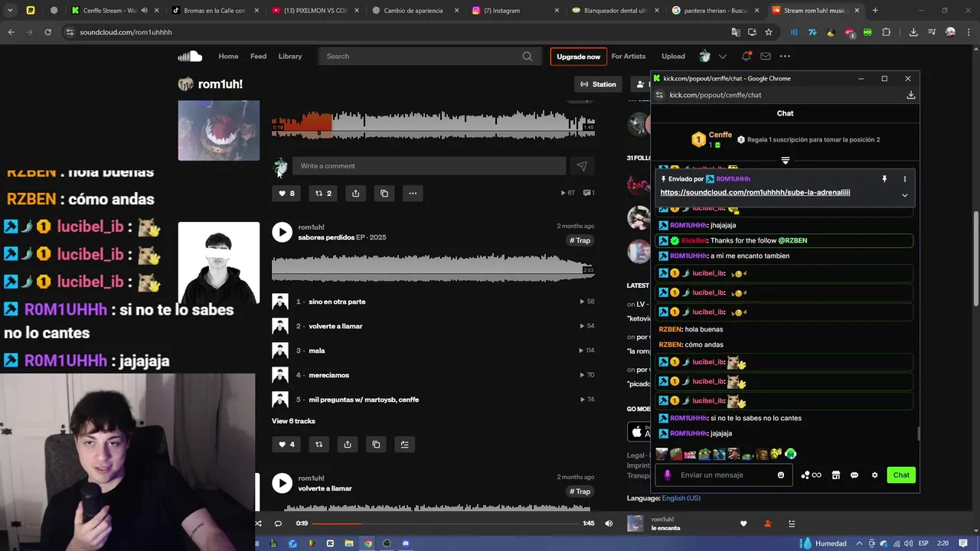Open Discord from the Windows taskbar

tap(406, 543)
